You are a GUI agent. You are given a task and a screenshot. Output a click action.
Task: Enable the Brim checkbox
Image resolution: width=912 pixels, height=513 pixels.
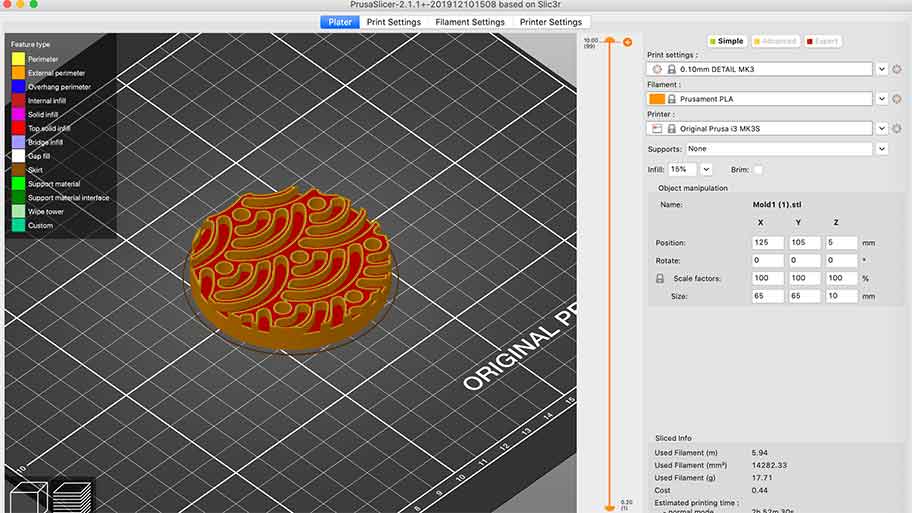[x=758, y=170]
